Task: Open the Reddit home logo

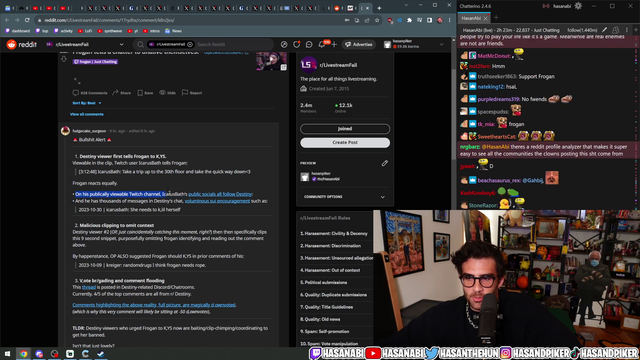Action: point(22,44)
